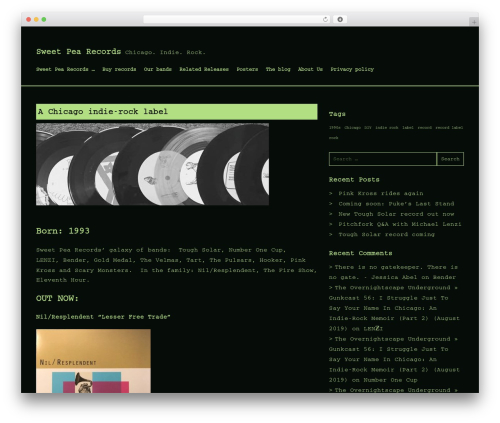Open post 'Pitchfork Q&A with Michael Lenzi'
Image resolution: width=500 pixels, height=423 pixels.
coord(400,224)
